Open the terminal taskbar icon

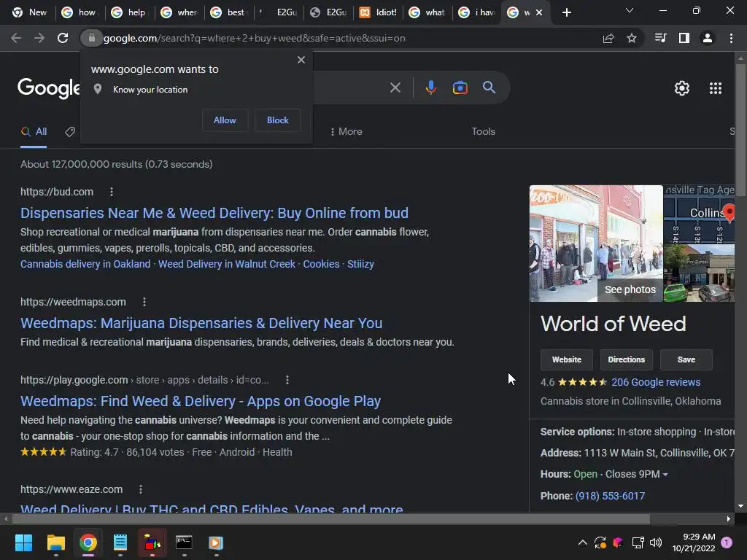[x=184, y=542]
